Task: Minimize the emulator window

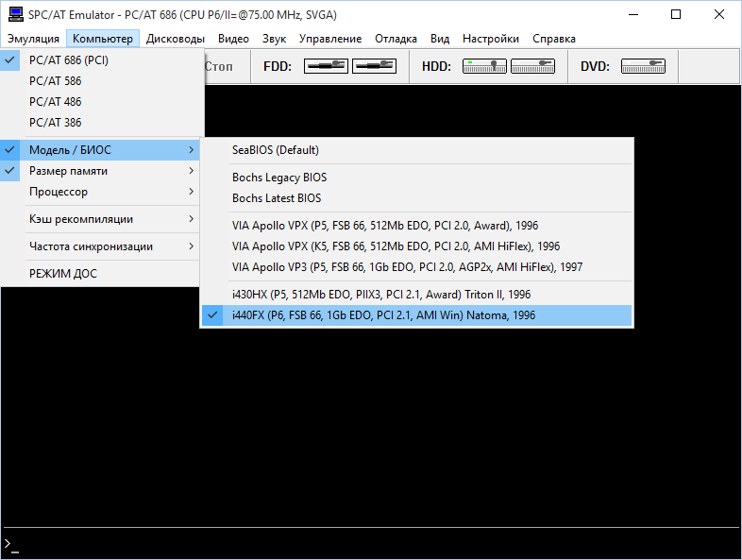Action: point(633,15)
